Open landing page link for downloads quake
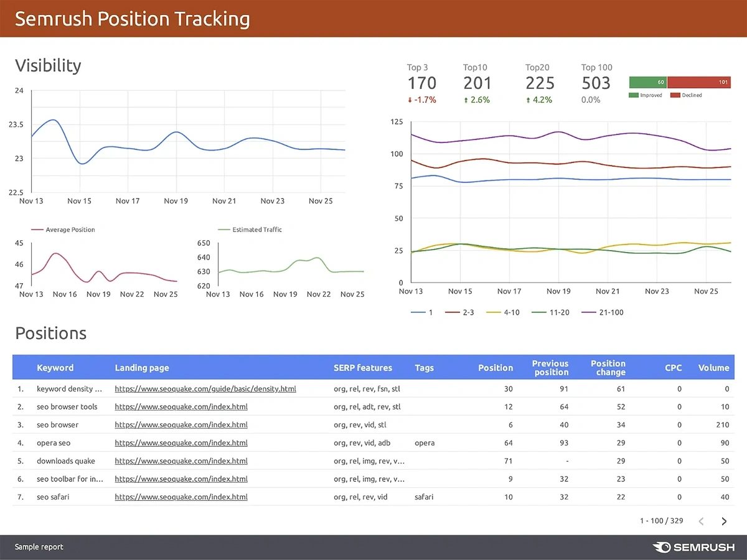This screenshot has width=747, height=560. click(x=181, y=461)
